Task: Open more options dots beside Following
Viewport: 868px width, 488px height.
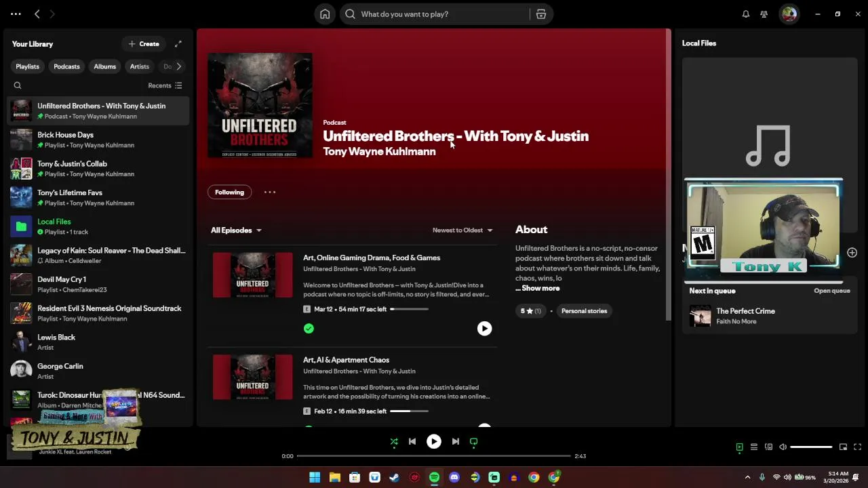Action: point(270,192)
